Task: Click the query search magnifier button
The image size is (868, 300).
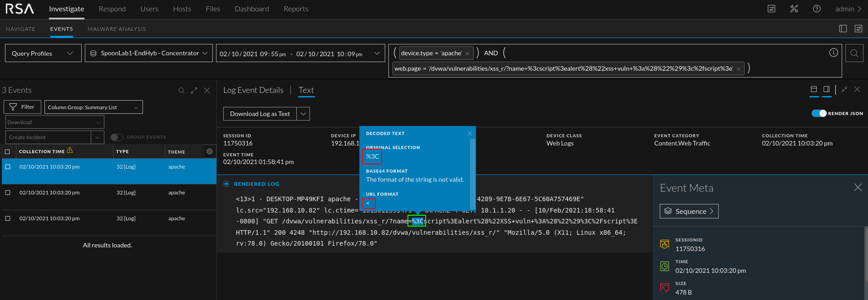Action: pyautogui.click(x=854, y=53)
